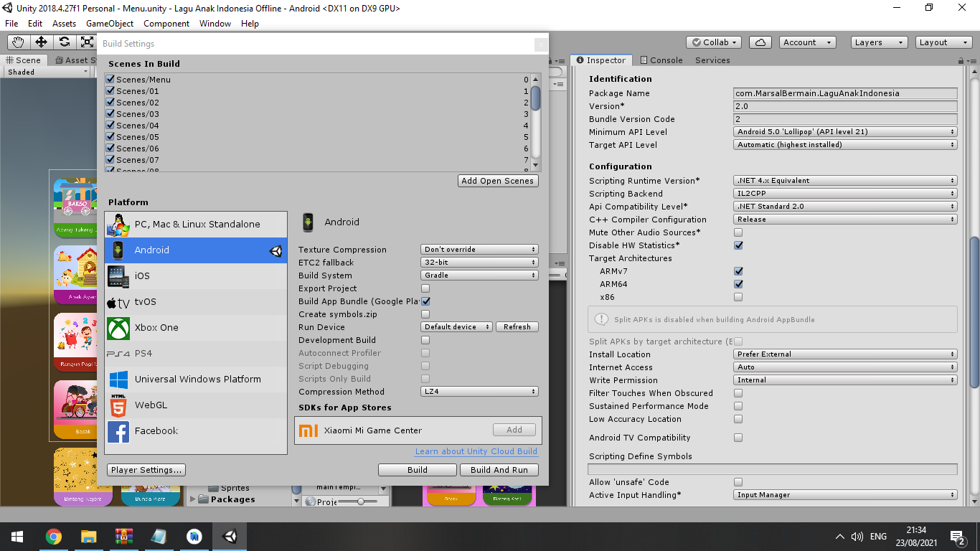
Task: Select the Scale tool in toolbar
Action: point(87,42)
